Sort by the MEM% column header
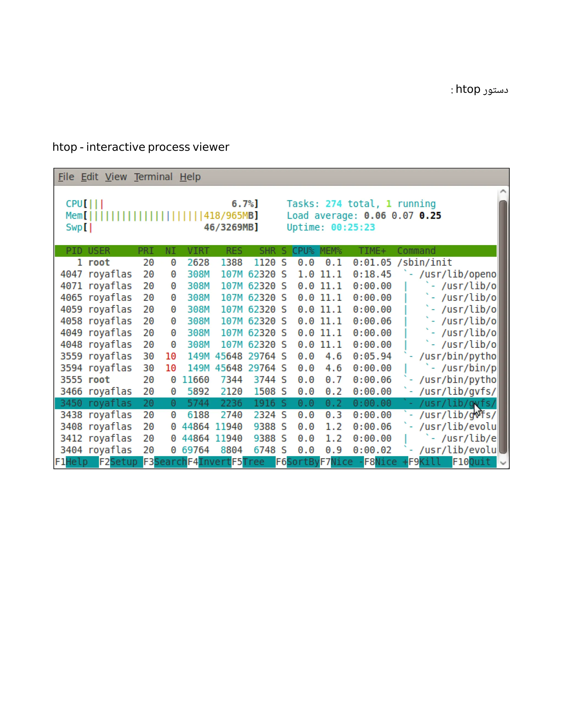Viewport: 563px width, 728px height. (331, 251)
